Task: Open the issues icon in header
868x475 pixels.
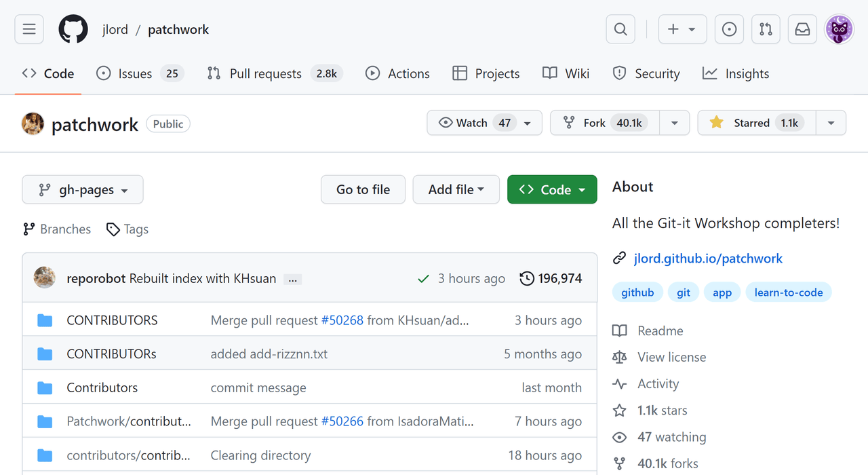Action: [x=729, y=29]
